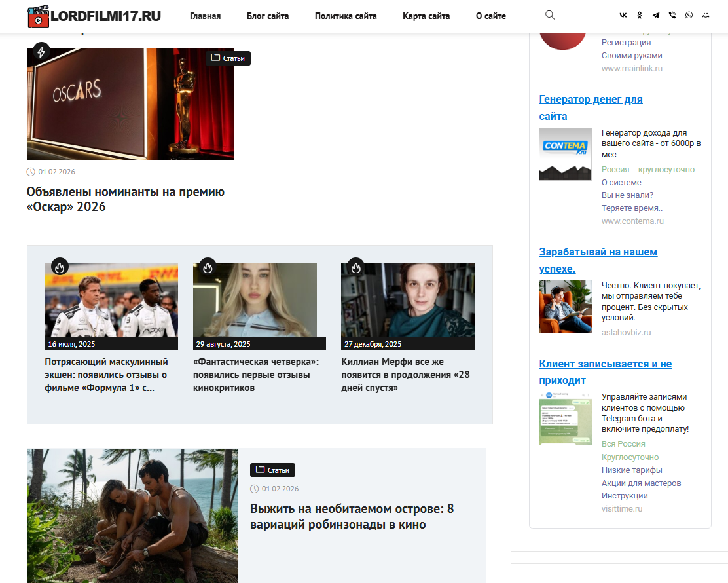Click clock icon beside island article date
Screen dimensions: 728x583
[x=255, y=489]
